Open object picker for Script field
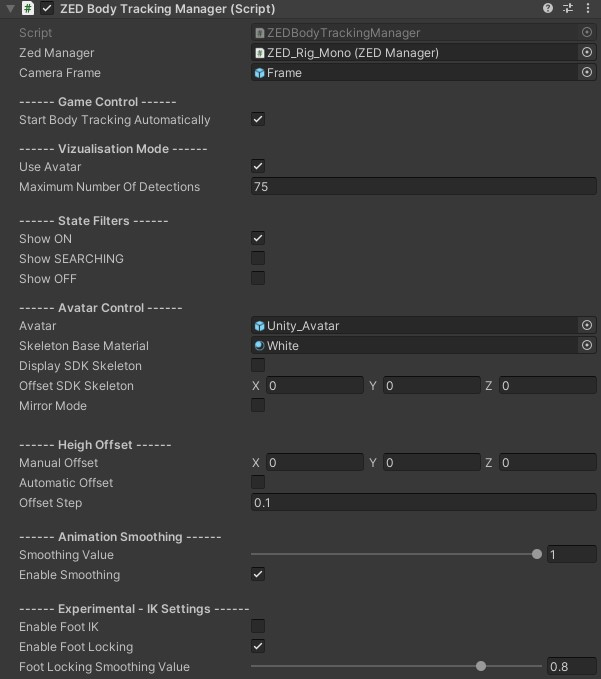 pyautogui.click(x=587, y=32)
